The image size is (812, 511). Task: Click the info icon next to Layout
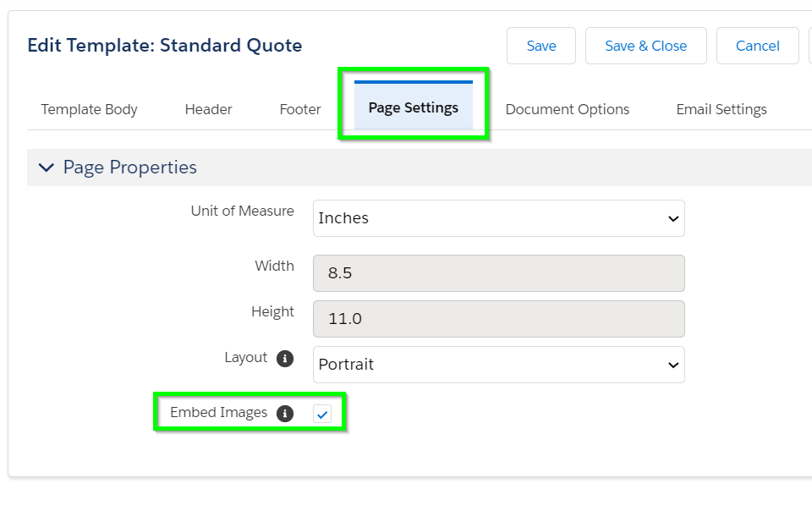[285, 358]
